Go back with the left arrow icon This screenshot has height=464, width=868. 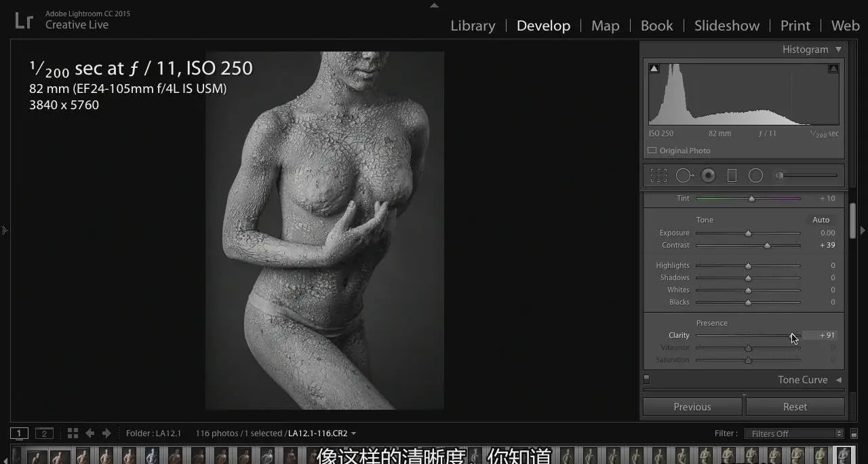click(x=90, y=433)
